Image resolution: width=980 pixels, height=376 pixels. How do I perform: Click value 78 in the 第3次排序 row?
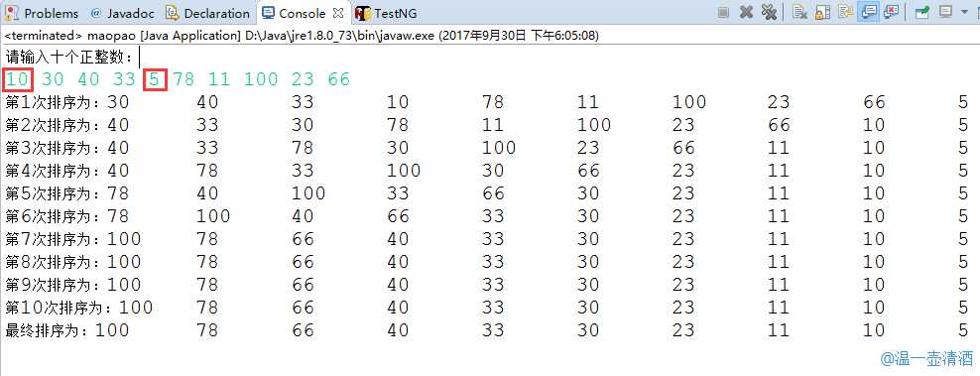pos(303,148)
